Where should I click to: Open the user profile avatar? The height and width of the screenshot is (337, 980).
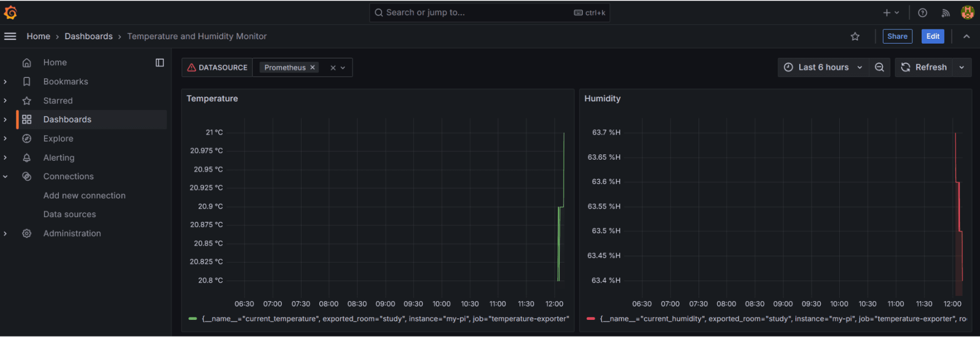[967, 13]
